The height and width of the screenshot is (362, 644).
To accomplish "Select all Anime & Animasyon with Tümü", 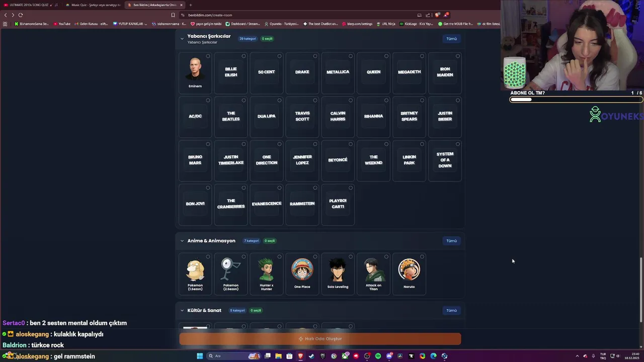I will coord(451,241).
